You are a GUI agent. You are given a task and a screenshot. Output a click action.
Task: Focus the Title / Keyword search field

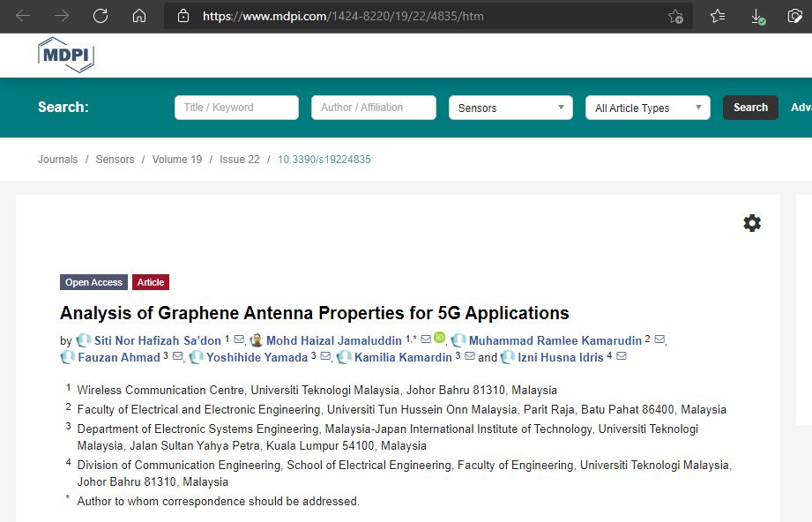[x=236, y=108]
